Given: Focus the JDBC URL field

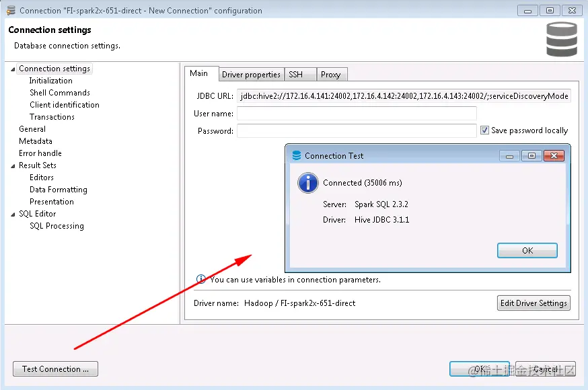Looking at the screenshot, I should (404, 96).
